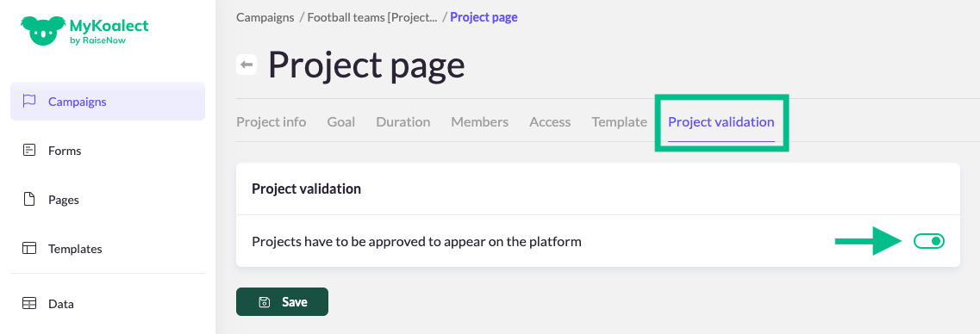Switch to the Goal tab
The image size is (980, 334).
(x=341, y=121)
